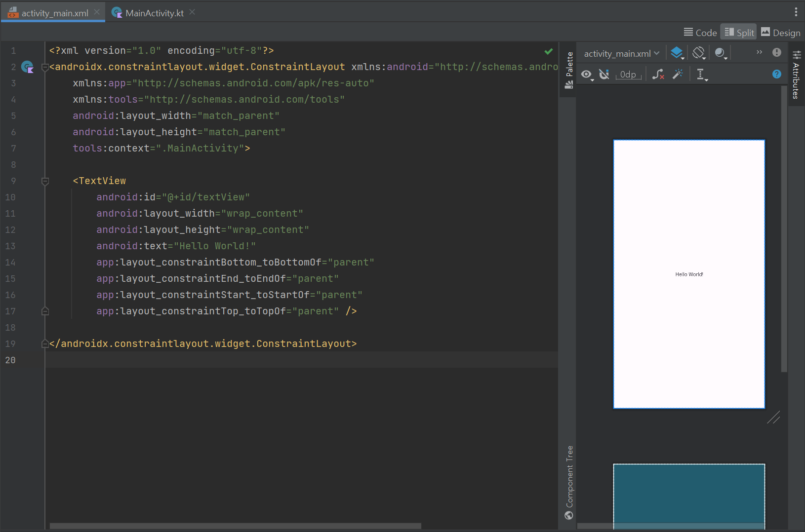The height and width of the screenshot is (532, 805).
Task: Click the green inspection checkmark in the editor
Action: (548, 51)
